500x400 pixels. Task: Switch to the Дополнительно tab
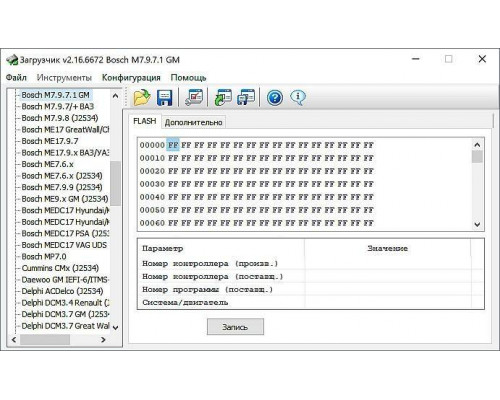tap(193, 122)
